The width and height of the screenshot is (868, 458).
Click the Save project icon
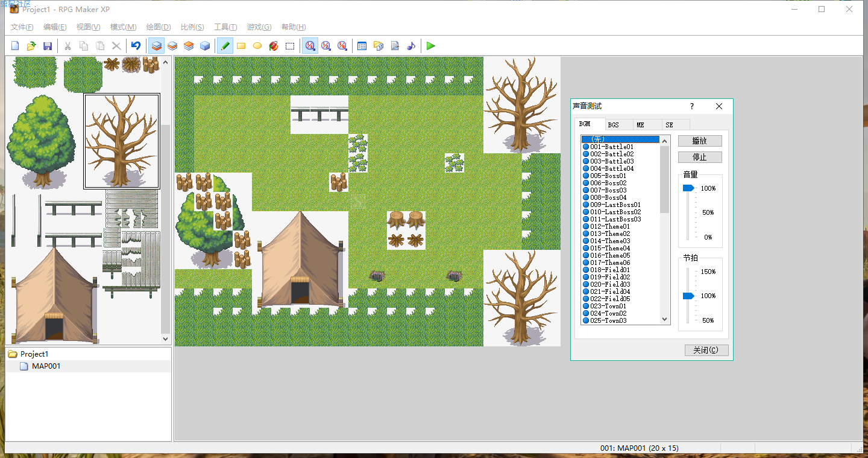(48, 46)
